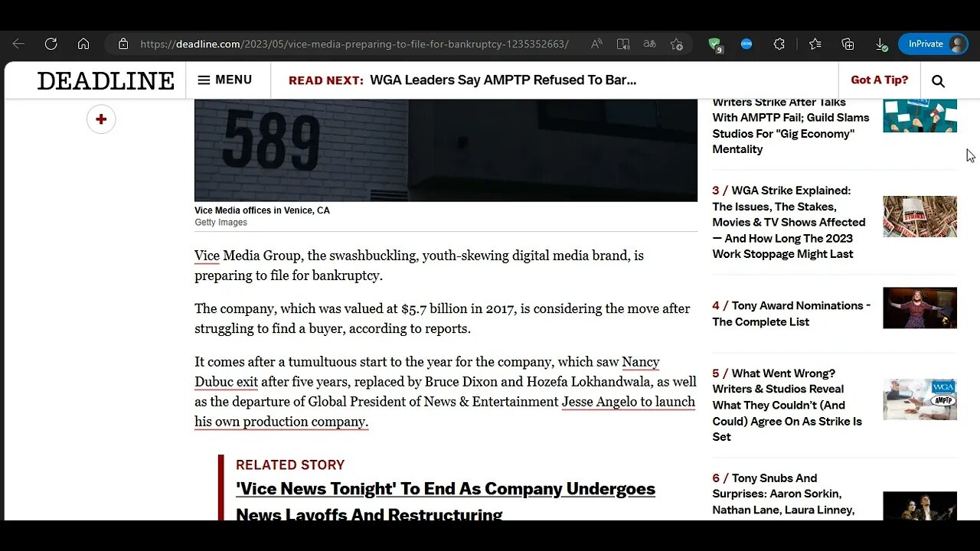Open What Went Wrong? Writers & Studios

pos(787,405)
